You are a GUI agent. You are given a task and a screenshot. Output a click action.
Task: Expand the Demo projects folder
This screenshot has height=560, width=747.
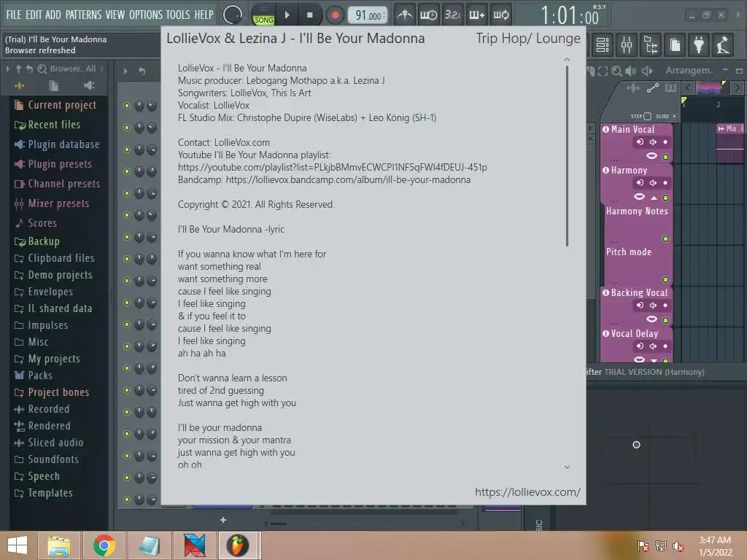53,275
